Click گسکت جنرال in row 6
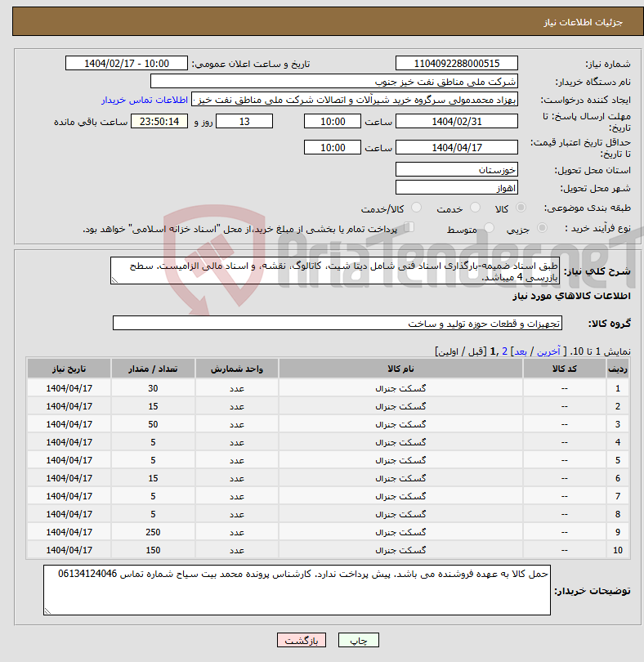 pyautogui.click(x=400, y=478)
